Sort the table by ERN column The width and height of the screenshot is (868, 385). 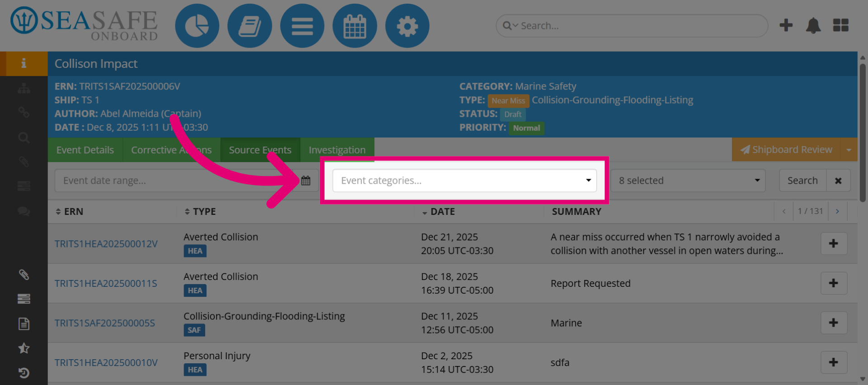point(69,211)
